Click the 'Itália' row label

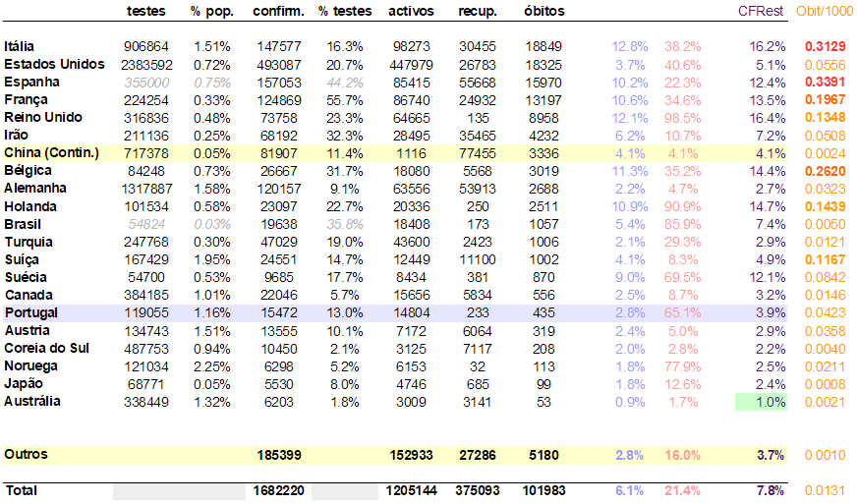coord(19,46)
